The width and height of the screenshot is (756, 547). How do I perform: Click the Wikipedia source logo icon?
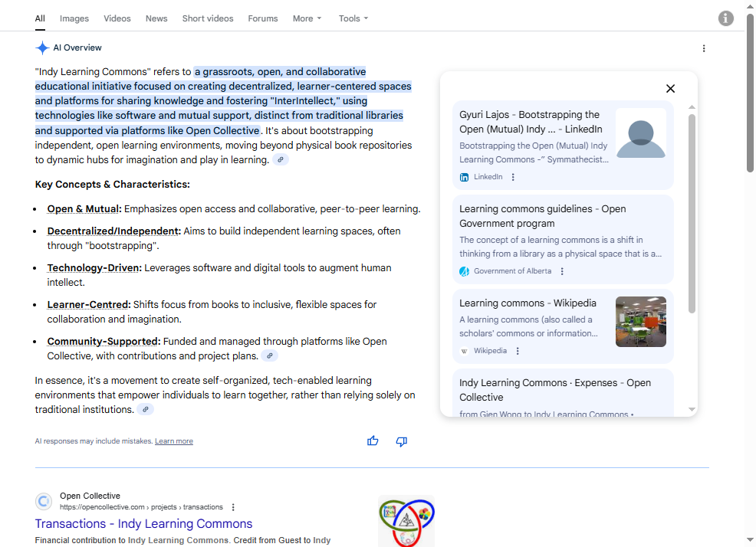[x=464, y=351]
